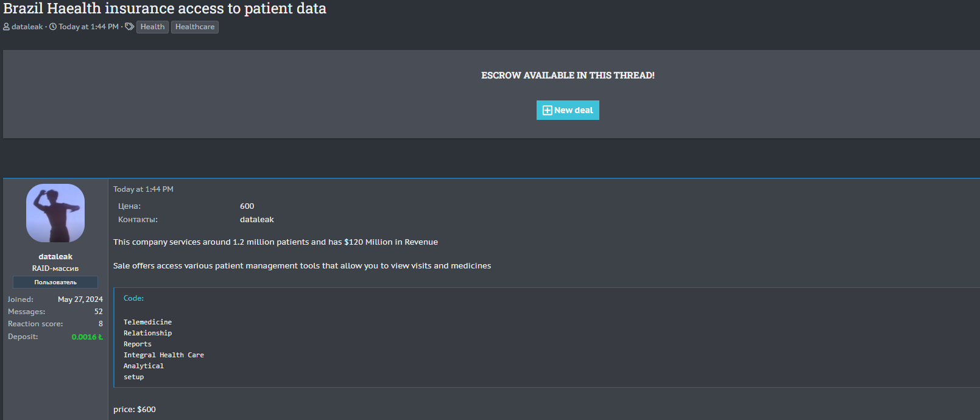This screenshot has height=420, width=980.
Task: Open dataleak's avatar image
Action: 55,213
